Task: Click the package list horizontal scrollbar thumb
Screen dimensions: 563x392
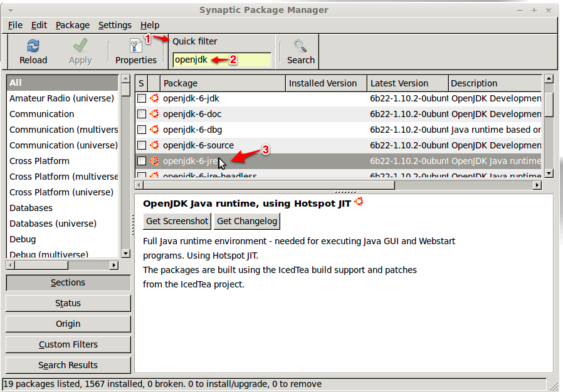Action: 269,185
